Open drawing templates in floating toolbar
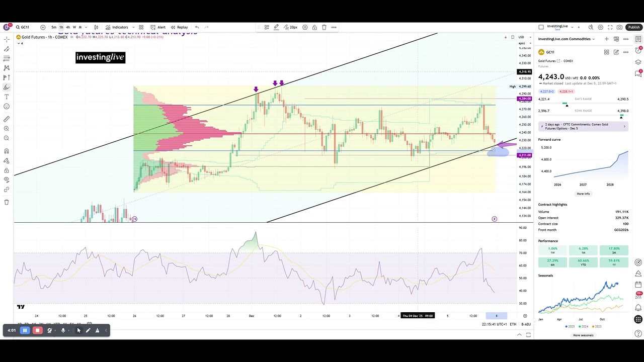644x362 pixels. point(267,27)
